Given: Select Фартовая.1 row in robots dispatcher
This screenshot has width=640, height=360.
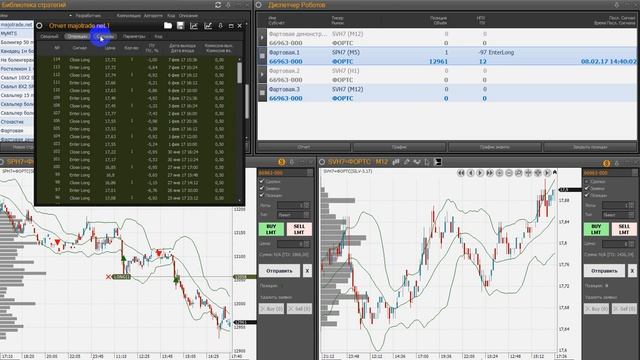Looking at the screenshot, I should (x=451, y=56).
